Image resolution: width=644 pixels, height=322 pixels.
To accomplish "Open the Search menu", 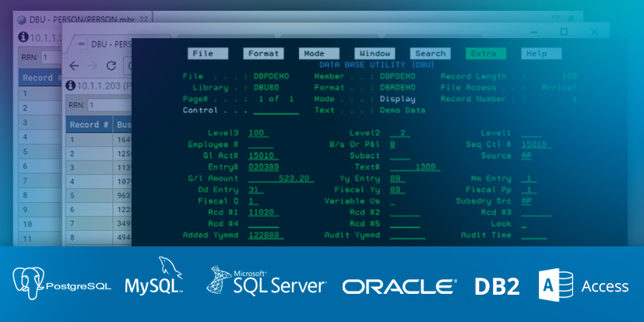I will click(430, 54).
